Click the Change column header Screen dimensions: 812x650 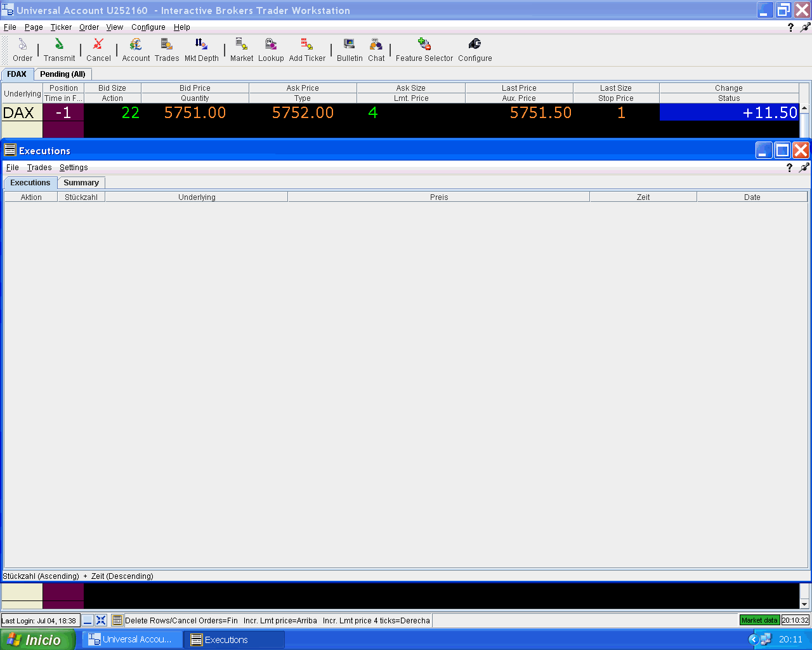pos(729,88)
